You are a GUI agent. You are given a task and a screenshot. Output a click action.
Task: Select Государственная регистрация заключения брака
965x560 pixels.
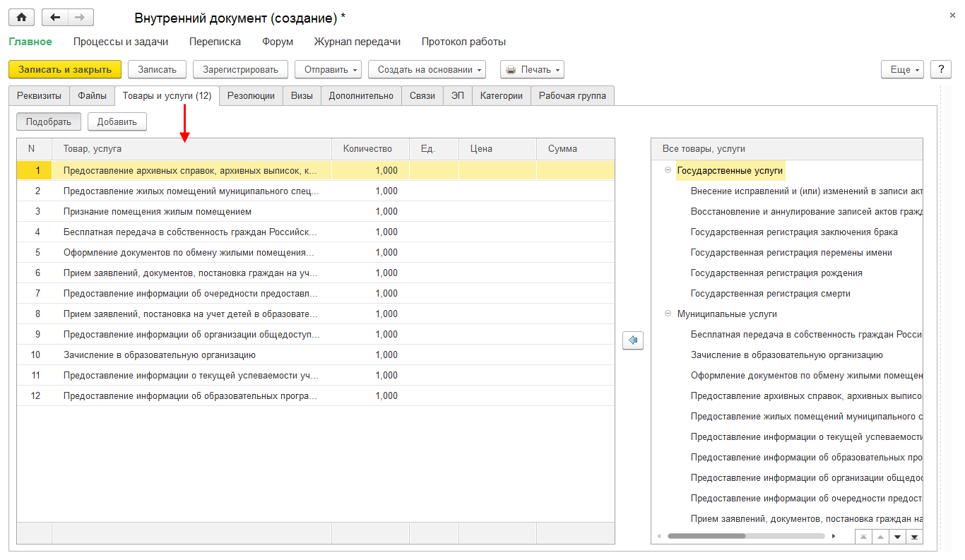[794, 232]
